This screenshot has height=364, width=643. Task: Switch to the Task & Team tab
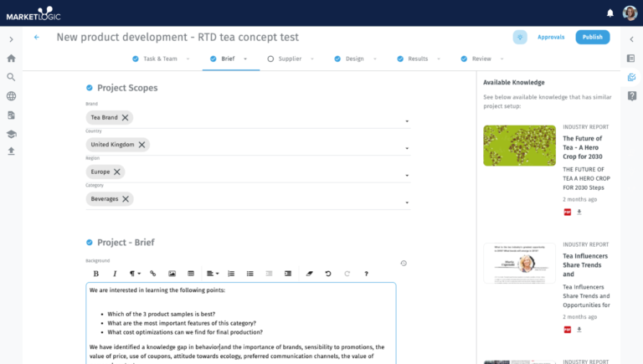[160, 59]
